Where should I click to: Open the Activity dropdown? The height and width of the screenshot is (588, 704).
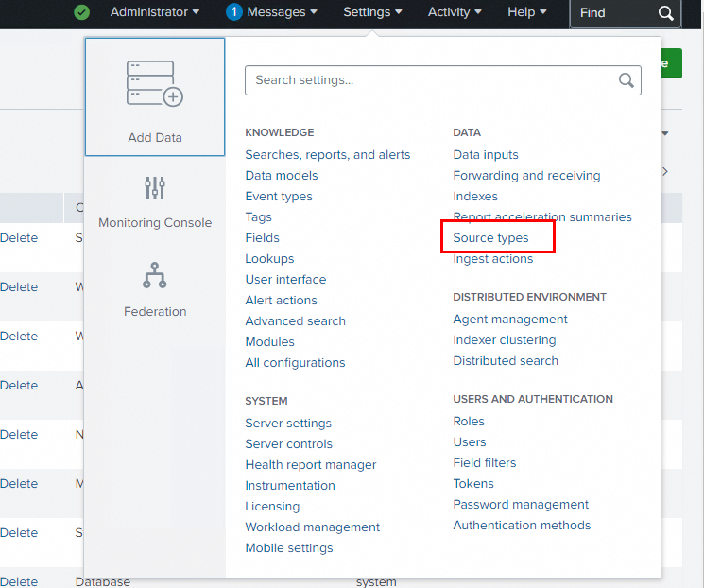[x=455, y=12]
